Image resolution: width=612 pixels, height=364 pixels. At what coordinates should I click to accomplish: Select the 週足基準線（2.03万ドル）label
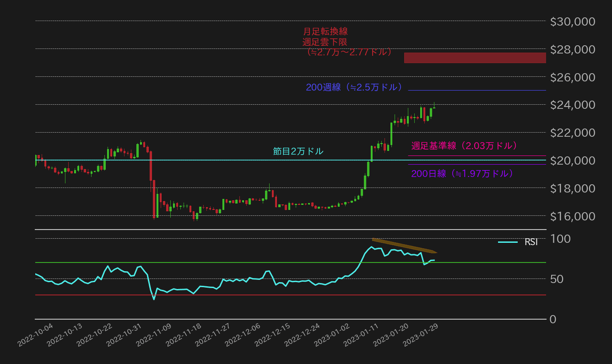[x=464, y=145]
